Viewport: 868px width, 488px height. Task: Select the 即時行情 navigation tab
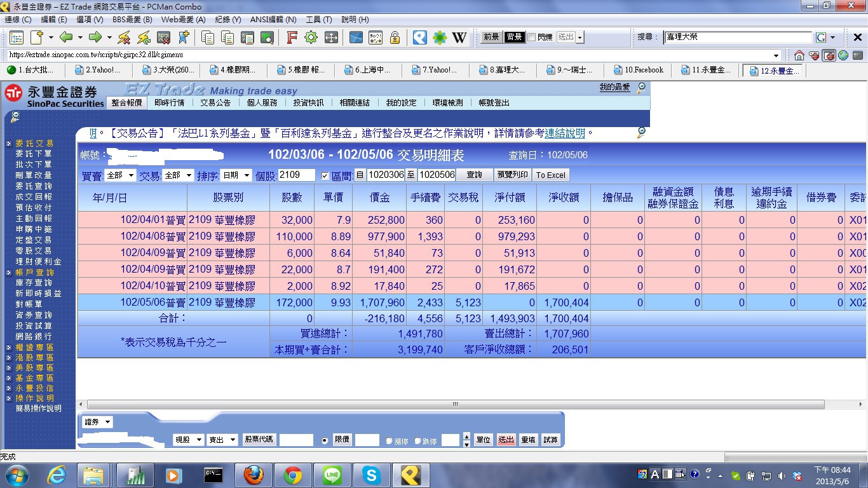click(170, 102)
